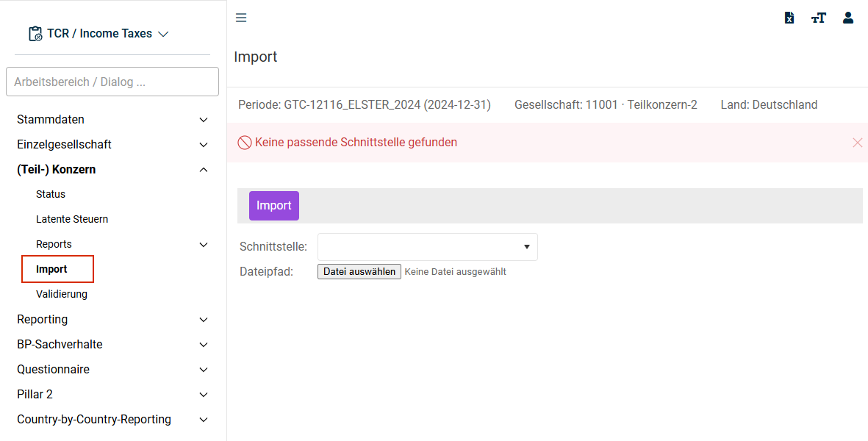The image size is (868, 441).
Task: Open the Schnittstelle dropdown
Action: [427, 247]
